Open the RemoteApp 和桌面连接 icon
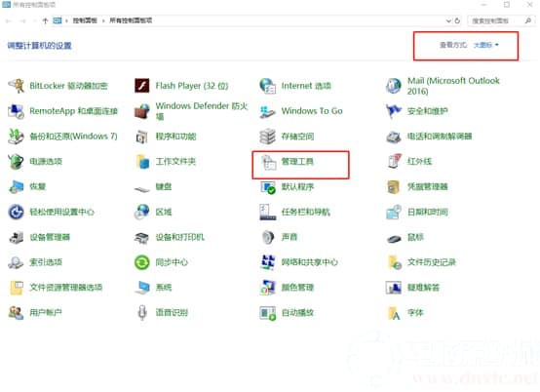540x392 pixels. click(16, 111)
